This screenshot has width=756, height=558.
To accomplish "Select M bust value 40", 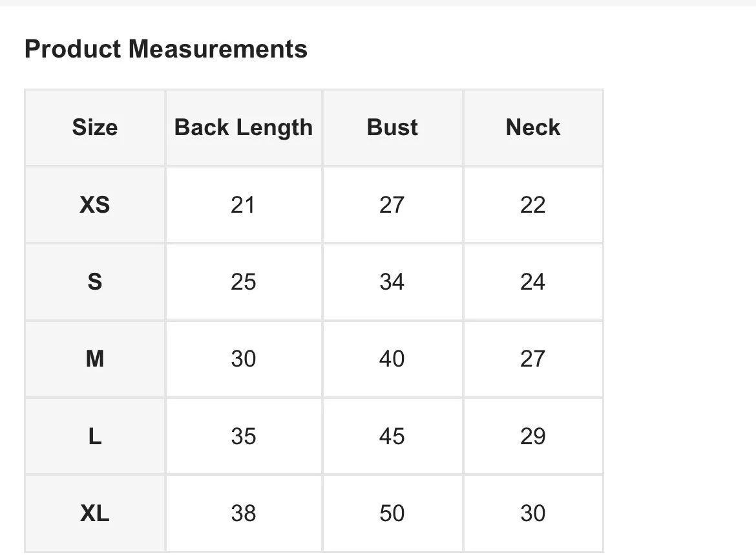I will pos(392,359).
